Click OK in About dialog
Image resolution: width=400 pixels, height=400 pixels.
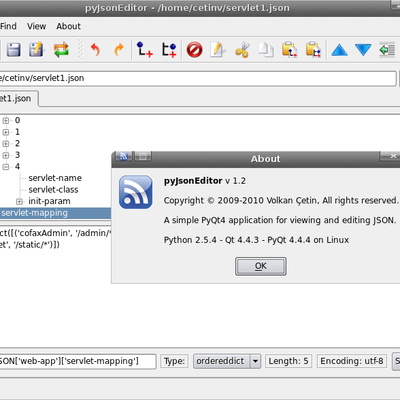(261, 266)
